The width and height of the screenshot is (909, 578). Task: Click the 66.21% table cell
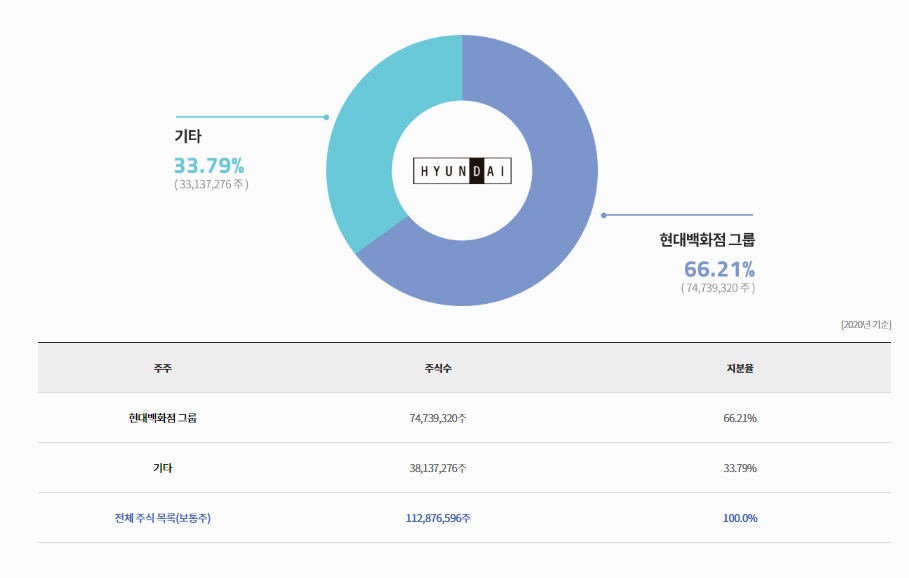(x=740, y=418)
